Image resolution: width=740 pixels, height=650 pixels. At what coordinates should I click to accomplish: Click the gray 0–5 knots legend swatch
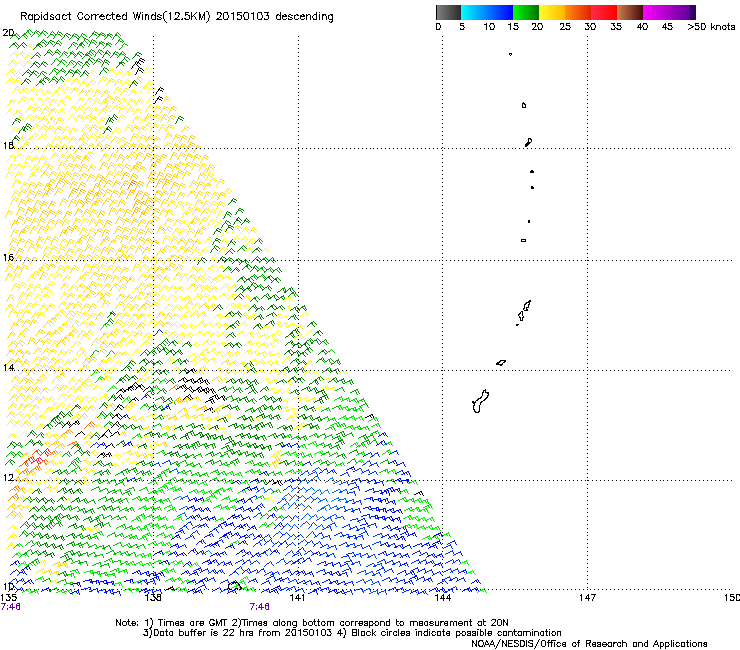point(448,12)
